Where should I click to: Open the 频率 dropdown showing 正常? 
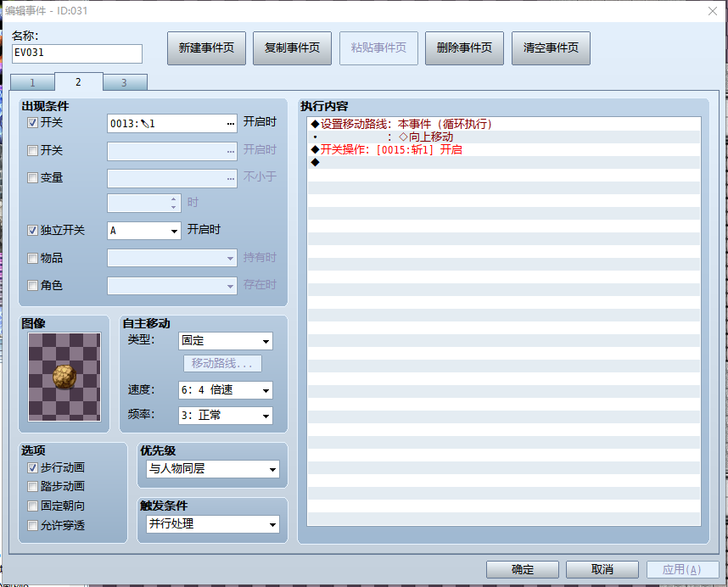click(x=226, y=416)
